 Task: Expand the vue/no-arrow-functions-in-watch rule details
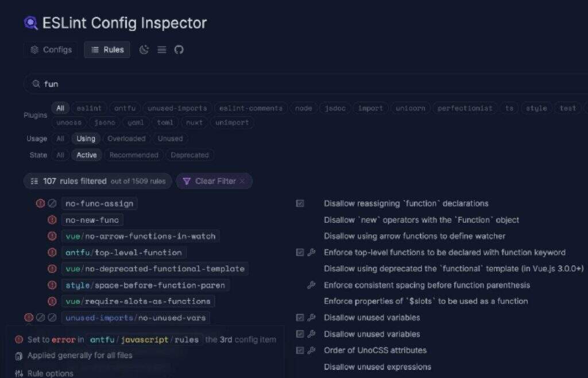140,236
